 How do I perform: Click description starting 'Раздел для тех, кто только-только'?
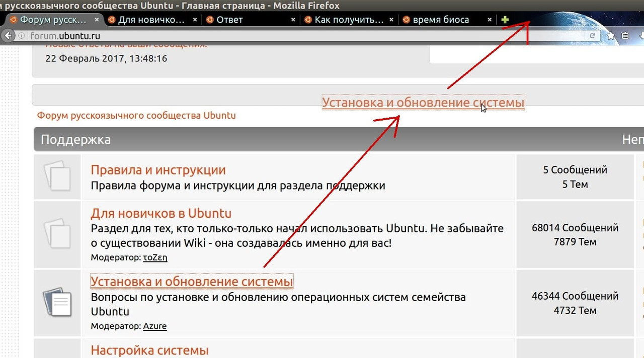(297, 236)
